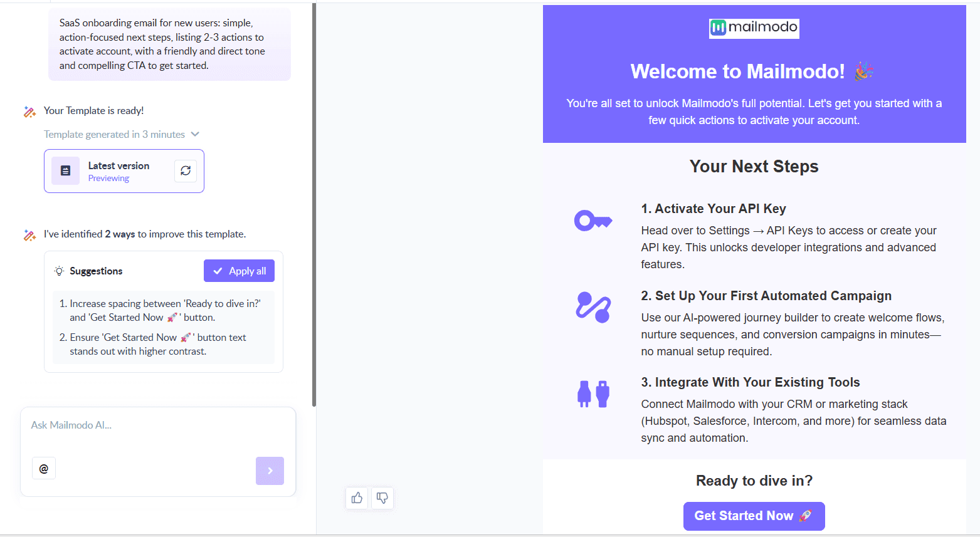Click the Apply all button
The height and width of the screenshot is (537, 980).
point(239,270)
